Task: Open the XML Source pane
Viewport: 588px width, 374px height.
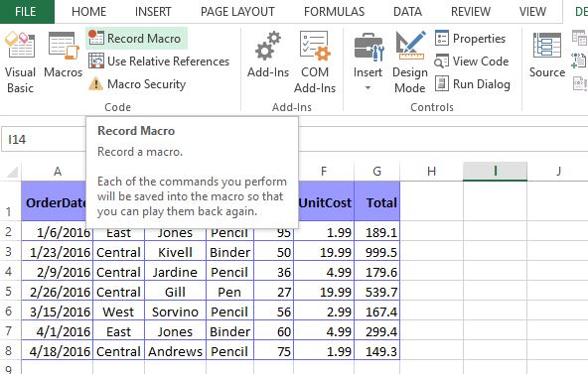Action: point(547,56)
